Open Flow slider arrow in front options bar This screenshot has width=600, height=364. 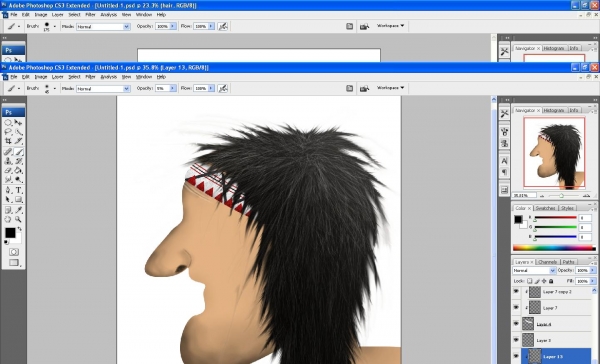(211, 88)
